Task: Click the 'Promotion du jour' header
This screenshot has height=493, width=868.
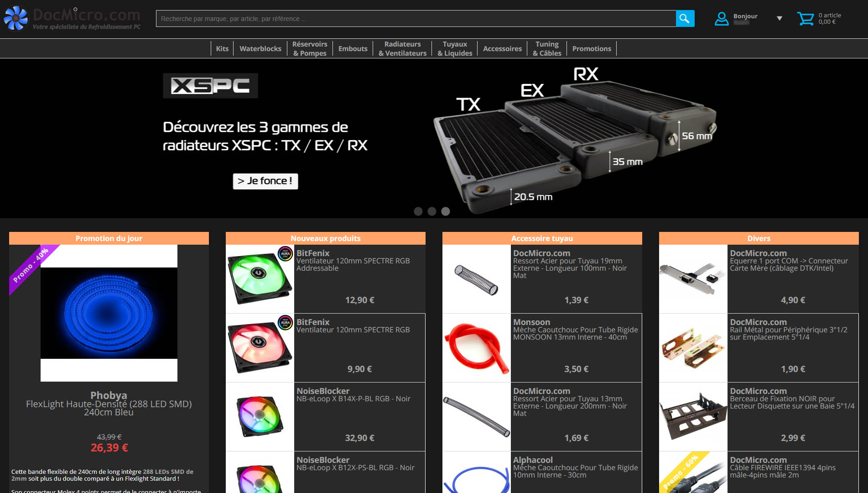Action: coord(109,238)
